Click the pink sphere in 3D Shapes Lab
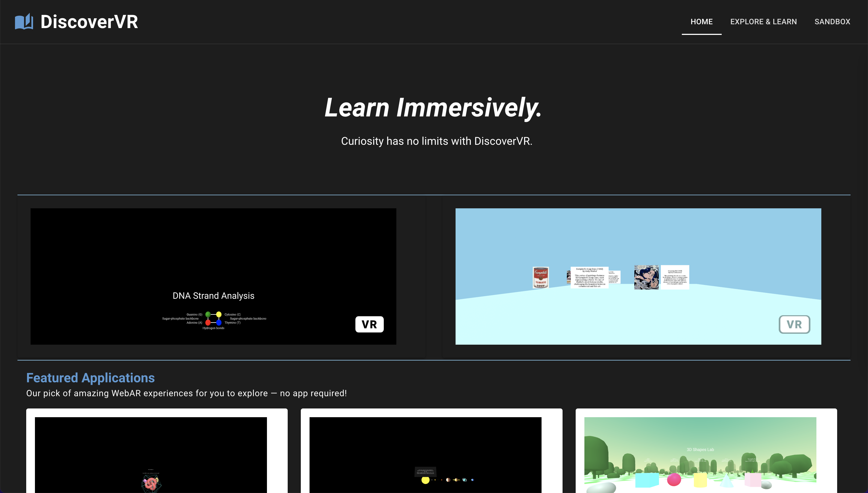 pos(674,479)
